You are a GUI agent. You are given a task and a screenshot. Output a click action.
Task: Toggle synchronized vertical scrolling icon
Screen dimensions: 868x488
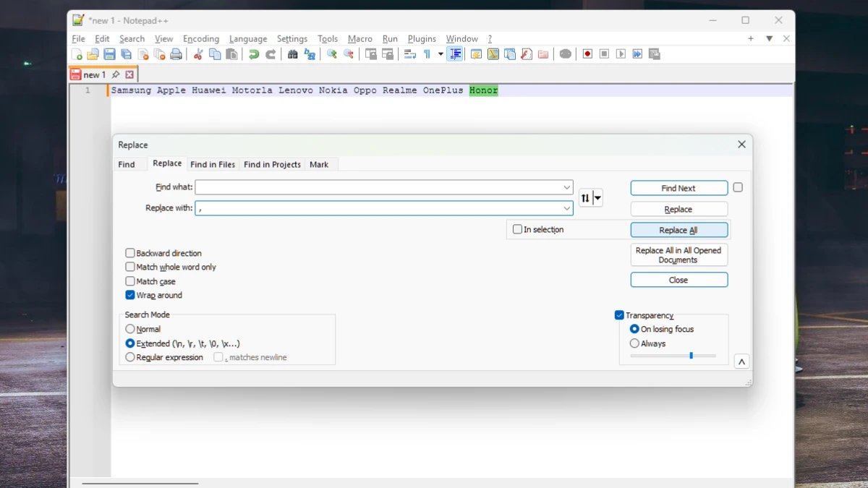(x=371, y=54)
